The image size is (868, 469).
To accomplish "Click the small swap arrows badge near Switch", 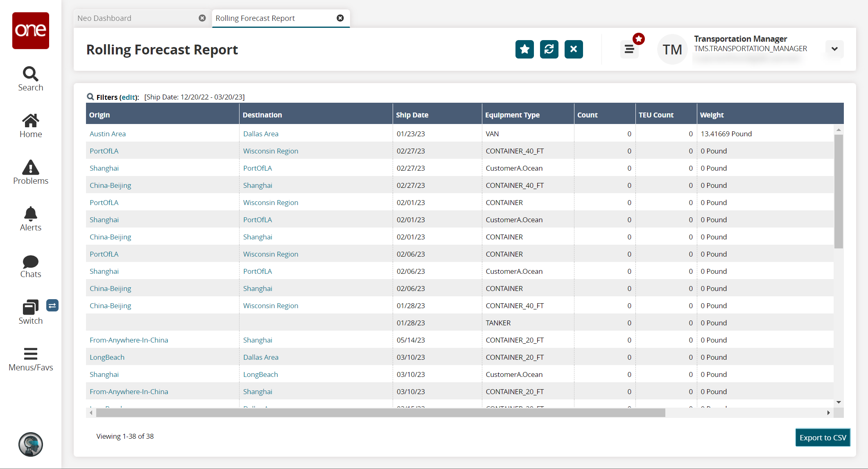I will [52, 305].
